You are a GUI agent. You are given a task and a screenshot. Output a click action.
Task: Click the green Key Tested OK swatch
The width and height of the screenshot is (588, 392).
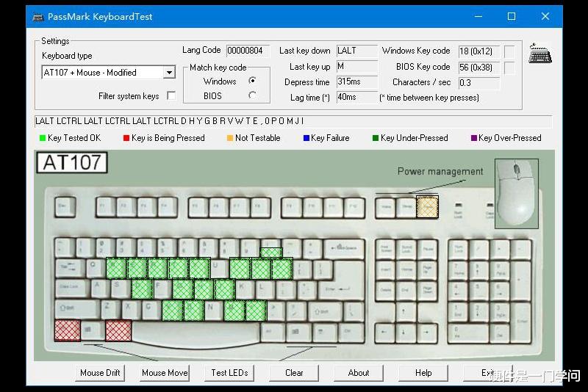[x=43, y=138]
